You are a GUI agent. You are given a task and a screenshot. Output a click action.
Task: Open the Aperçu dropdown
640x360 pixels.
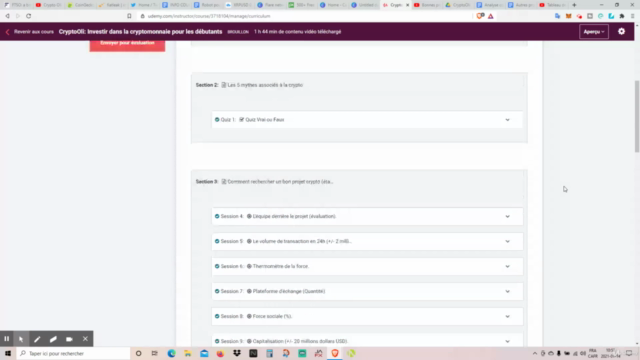pos(594,31)
